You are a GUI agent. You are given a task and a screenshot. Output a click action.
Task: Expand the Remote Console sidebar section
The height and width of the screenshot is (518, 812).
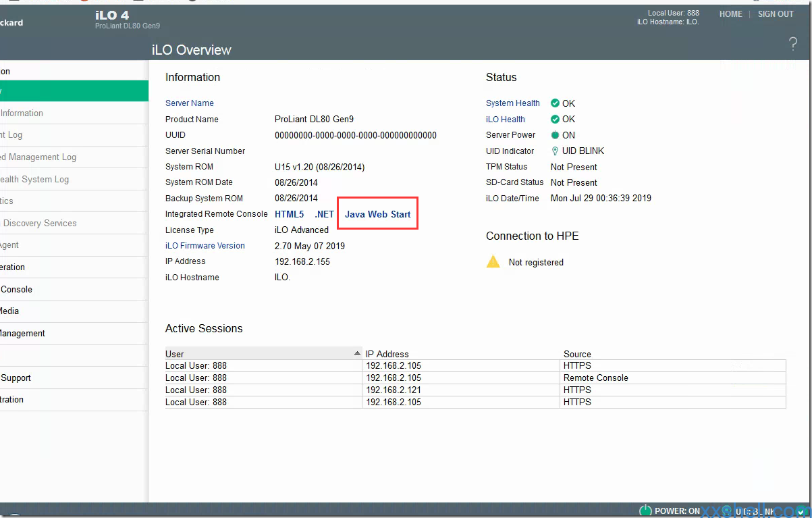click(x=17, y=290)
